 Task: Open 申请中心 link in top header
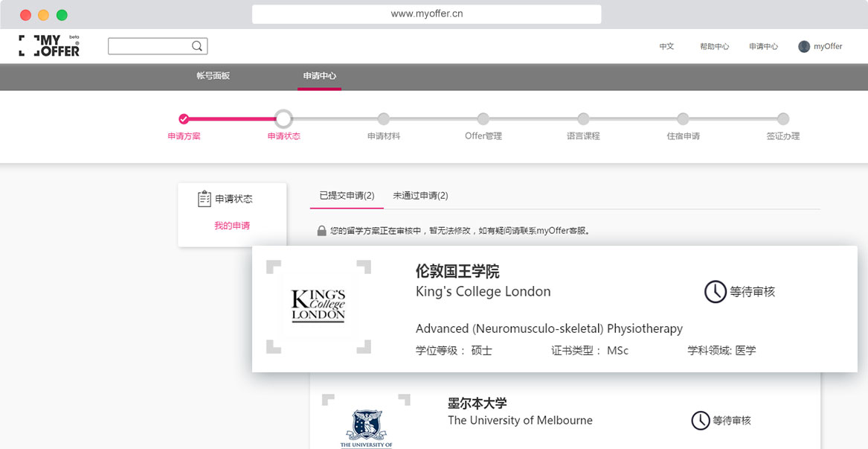click(x=763, y=47)
